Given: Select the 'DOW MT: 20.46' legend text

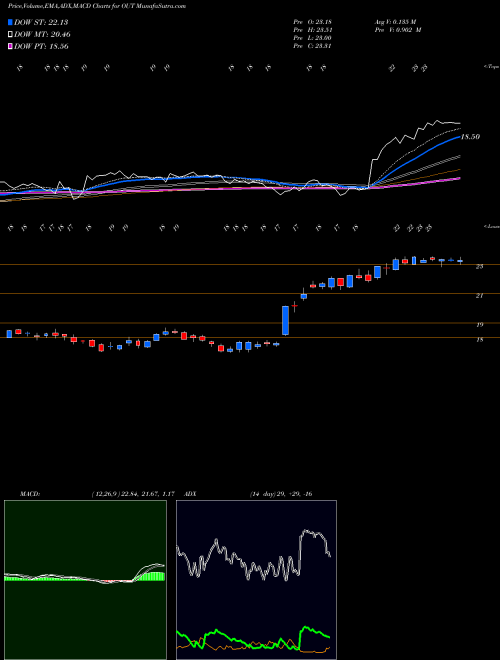Looking at the screenshot, I should (x=43, y=35).
